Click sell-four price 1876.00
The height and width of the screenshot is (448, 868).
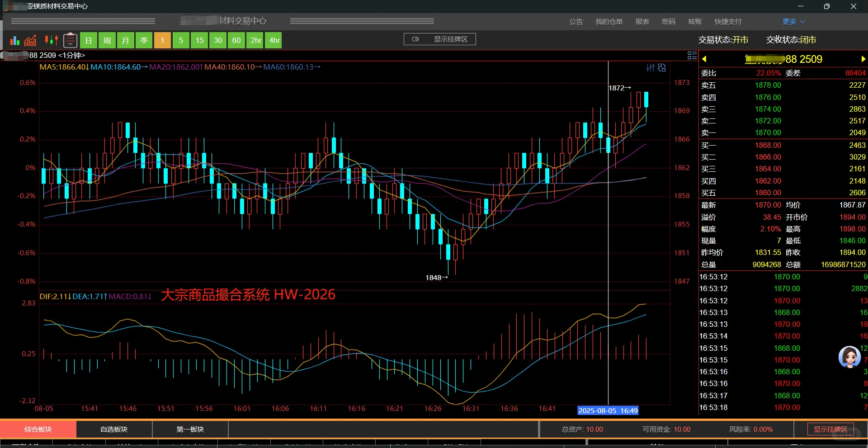click(768, 97)
